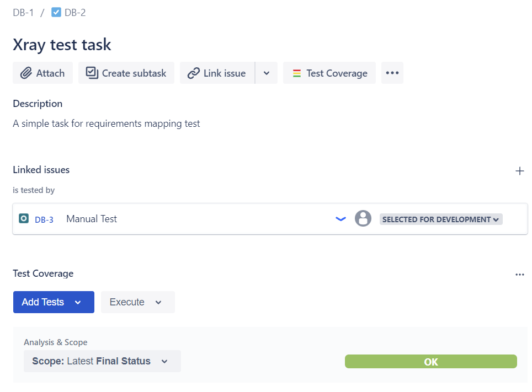
Task: Select the Create subtask icon
Action: pos(92,72)
